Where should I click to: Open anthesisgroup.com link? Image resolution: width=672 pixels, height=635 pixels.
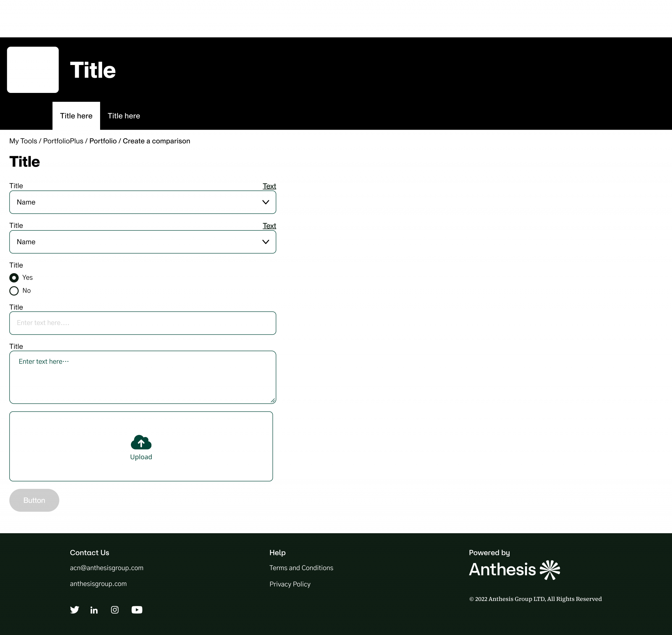pyautogui.click(x=98, y=584)
